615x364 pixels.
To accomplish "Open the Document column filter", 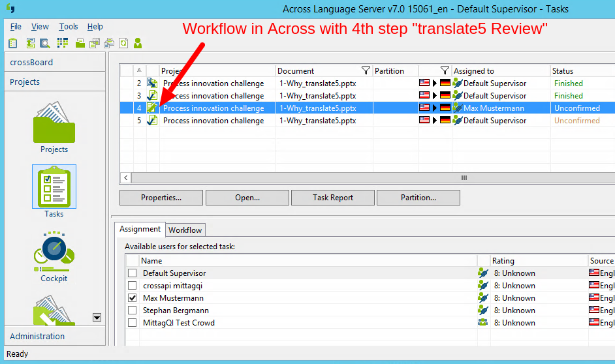I will [366, 70].
